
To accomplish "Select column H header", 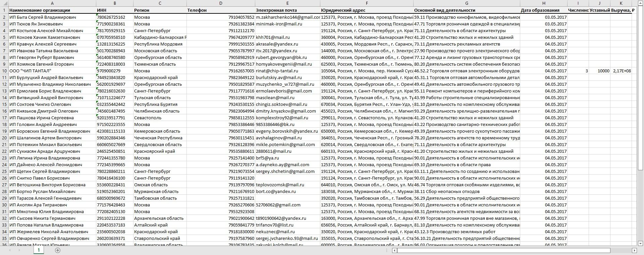I will tap(544, 3).
